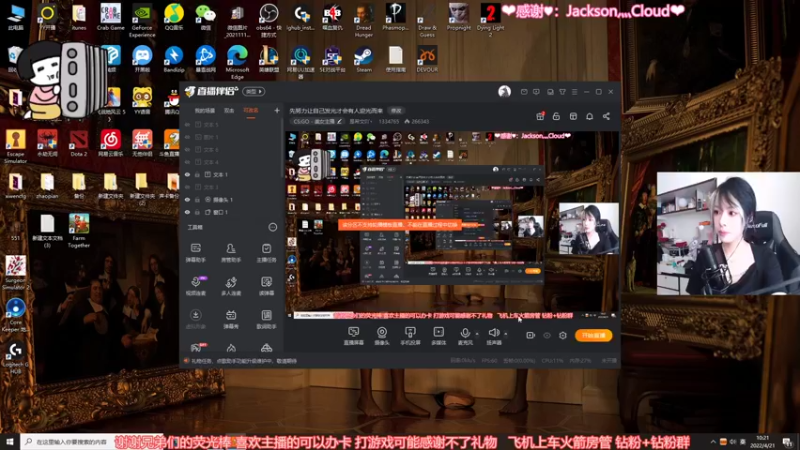Open the 多人连麦 tool
Screen dimensions: 800x450
[x=231, y=286]
